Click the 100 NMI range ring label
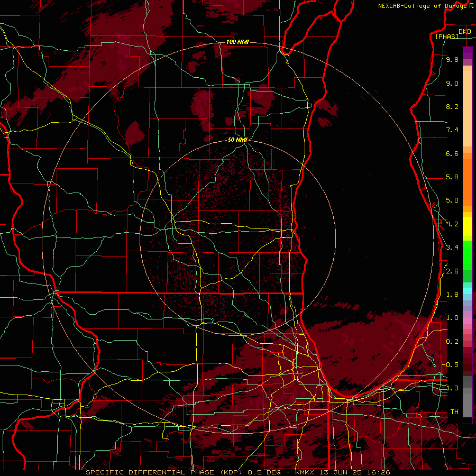Viewport: 476px width, 476px height. coord(237,42)
